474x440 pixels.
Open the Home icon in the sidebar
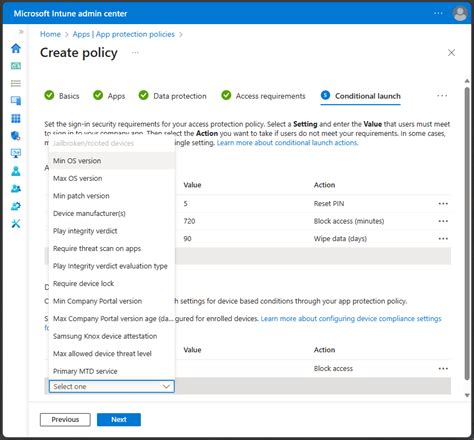pos(16,48)
